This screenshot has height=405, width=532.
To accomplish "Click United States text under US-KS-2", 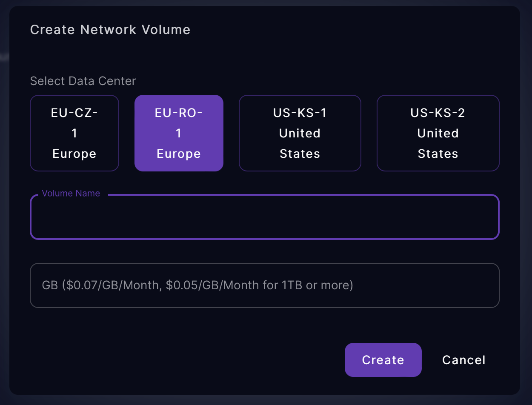I will coord(438,143).
